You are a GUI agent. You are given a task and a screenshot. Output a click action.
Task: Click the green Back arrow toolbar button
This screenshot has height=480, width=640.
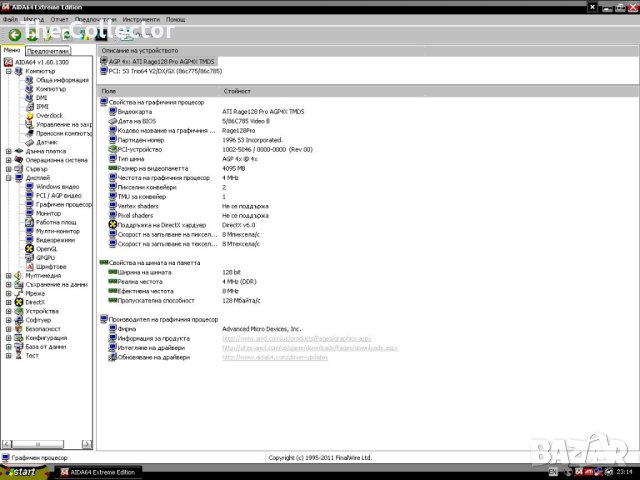coord(15,35)
